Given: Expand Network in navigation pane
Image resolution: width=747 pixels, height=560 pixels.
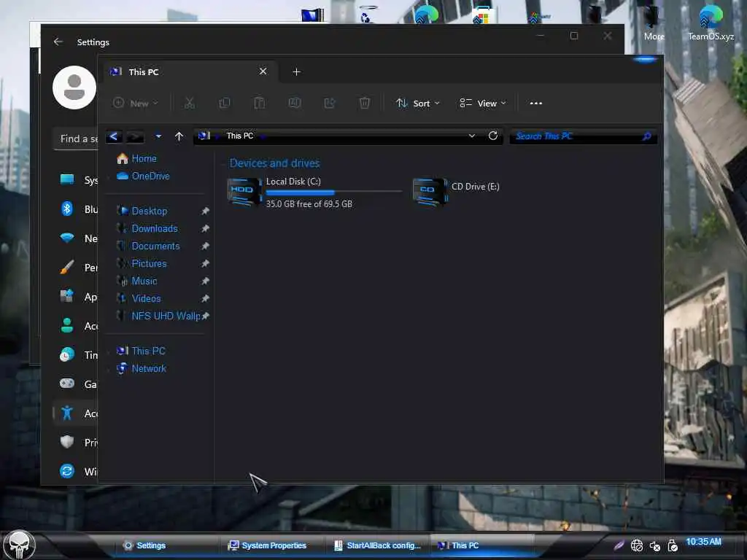Looking at the screenshot, I should (109, 369).
